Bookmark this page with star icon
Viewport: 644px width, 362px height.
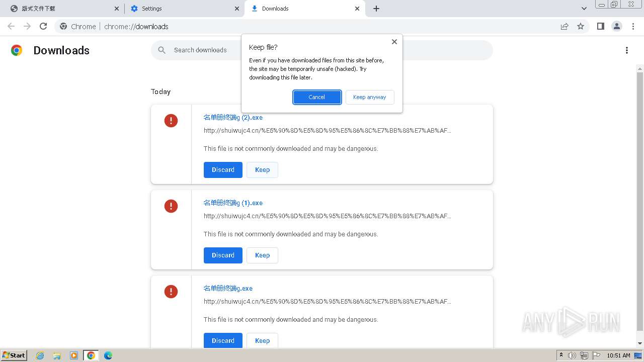coord(581,26)
